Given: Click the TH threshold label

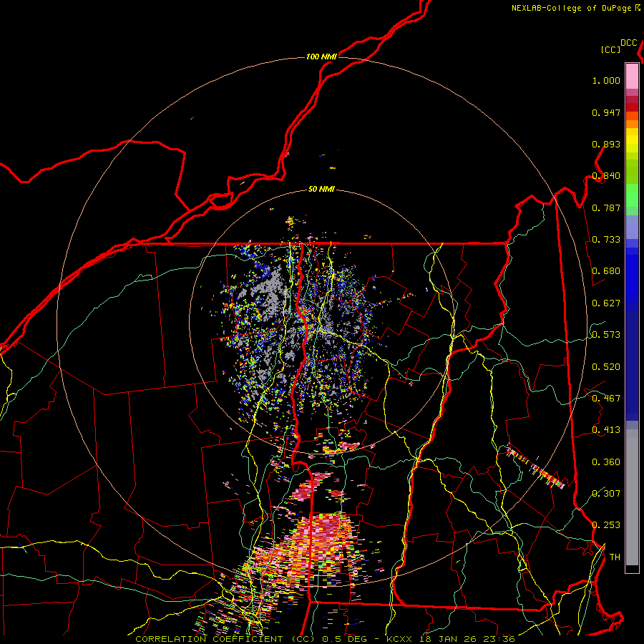Looking at the screenshot, I should tap(615, 557).
